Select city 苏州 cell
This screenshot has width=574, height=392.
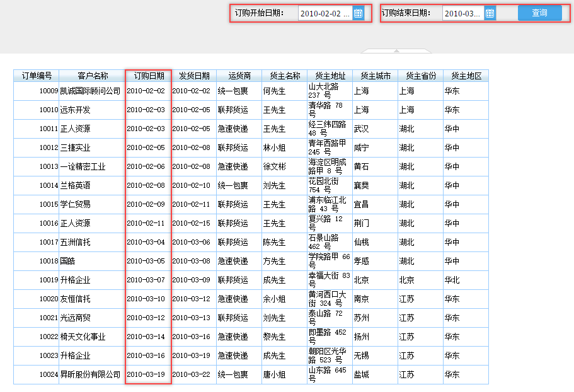click(x=376, y=318)
